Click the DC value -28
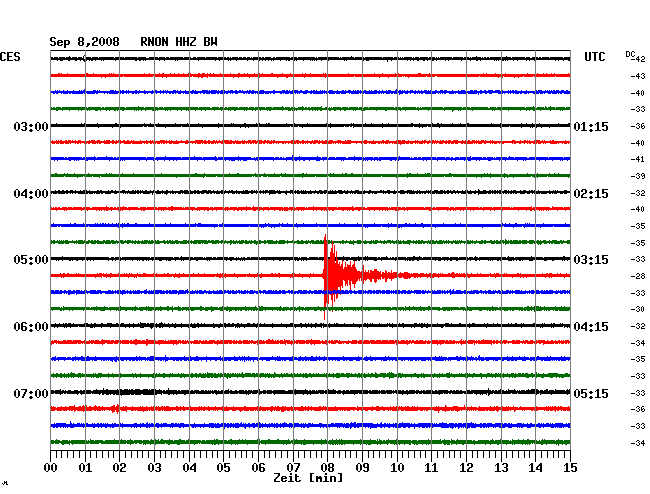Image resolution: width=650 pixels, height=494 pixels. (x=638, y=276)
